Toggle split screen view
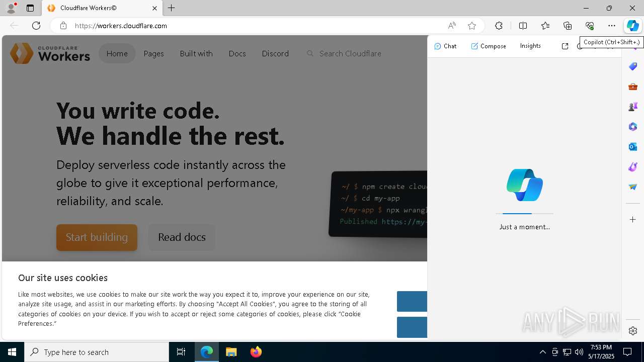 (523, 26)
